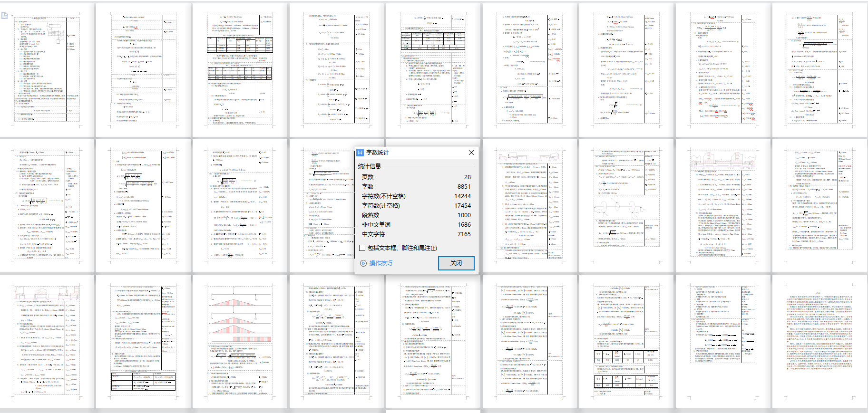Viewport: 868px width, 413px height.
Task: Click the document icon beside the first page
Action: (5, 16)
